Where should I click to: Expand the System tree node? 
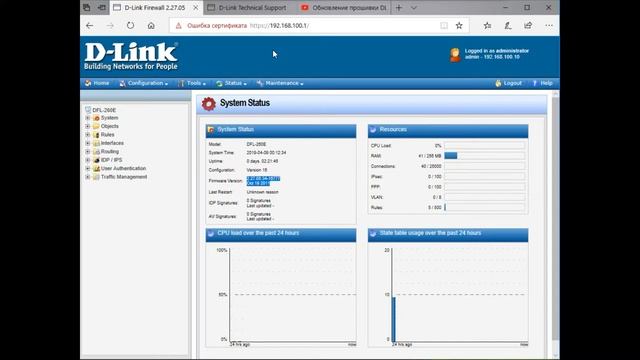(x=87, y=118)
